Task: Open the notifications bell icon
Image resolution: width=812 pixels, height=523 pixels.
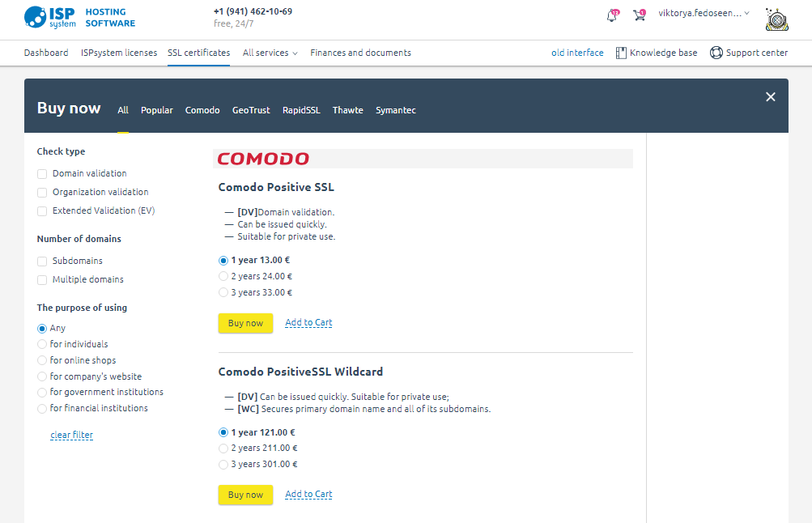Action: [612, 15]
